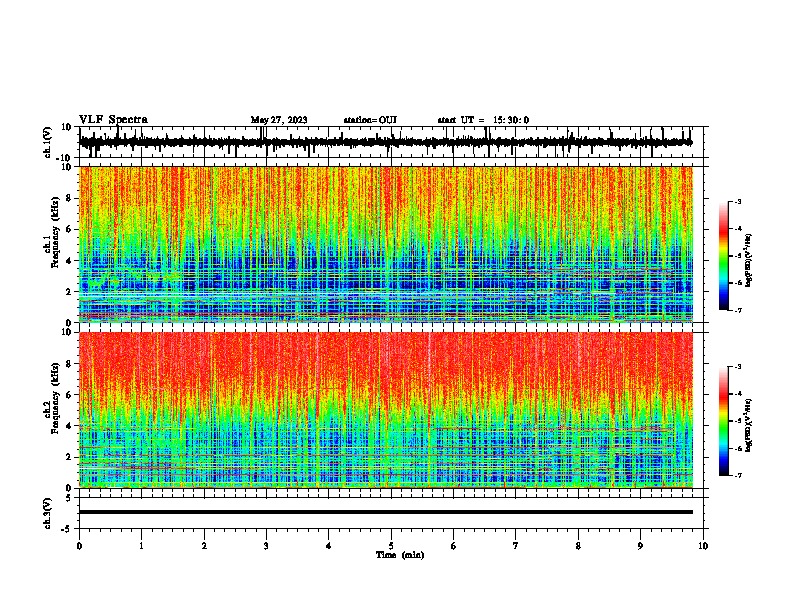This screenshot has width=792, height=612.
Task: Click the -3 label on ch.2 color bar
Action: (x=737, y=367)
